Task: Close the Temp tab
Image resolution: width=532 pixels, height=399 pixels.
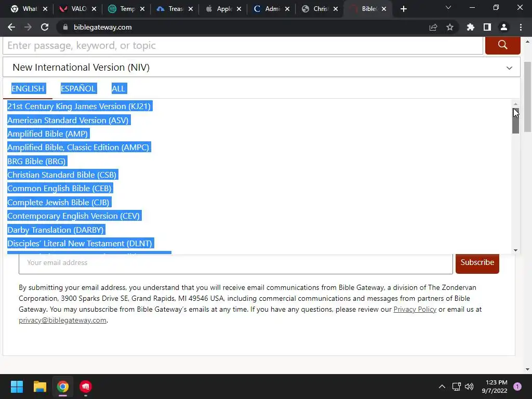Action: 142,9
